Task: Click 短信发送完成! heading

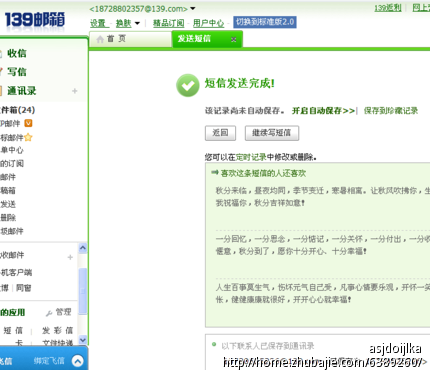Action: 240,83
